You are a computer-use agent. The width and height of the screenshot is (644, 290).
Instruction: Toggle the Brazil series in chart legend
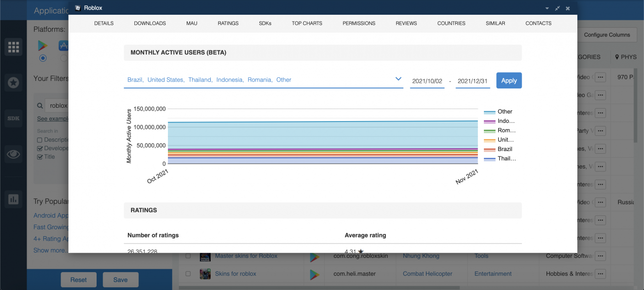coord(499,149)
